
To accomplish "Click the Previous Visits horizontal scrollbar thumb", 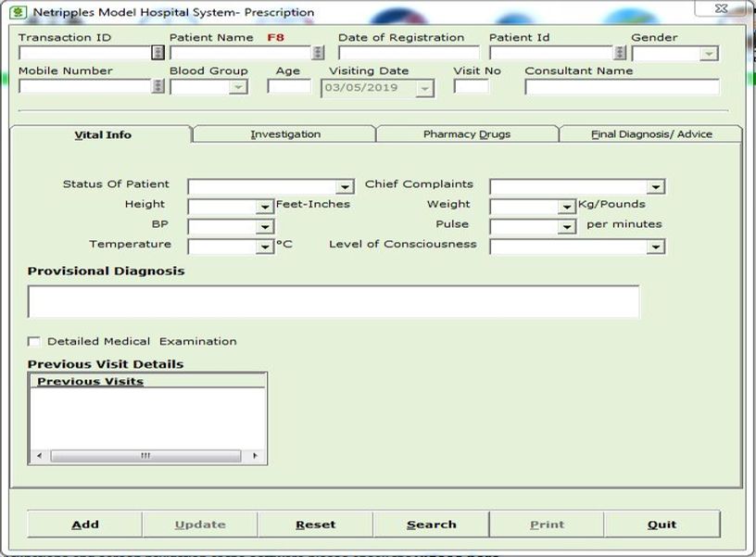I will (145, 456).
